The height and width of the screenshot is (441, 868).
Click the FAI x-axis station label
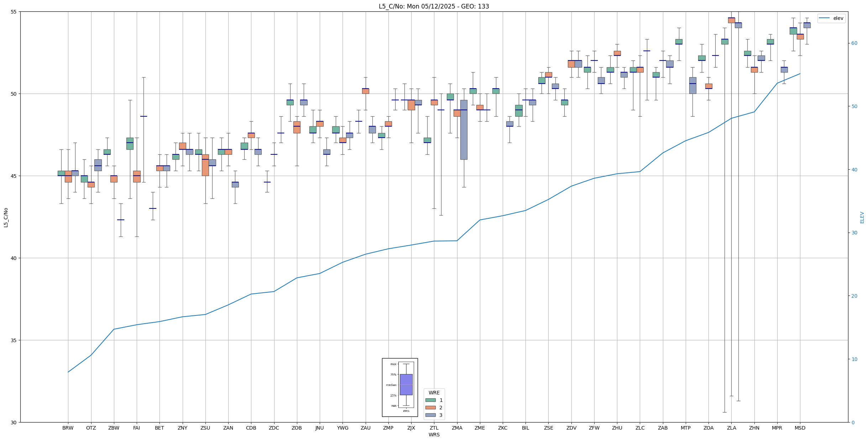click(136, 428)
